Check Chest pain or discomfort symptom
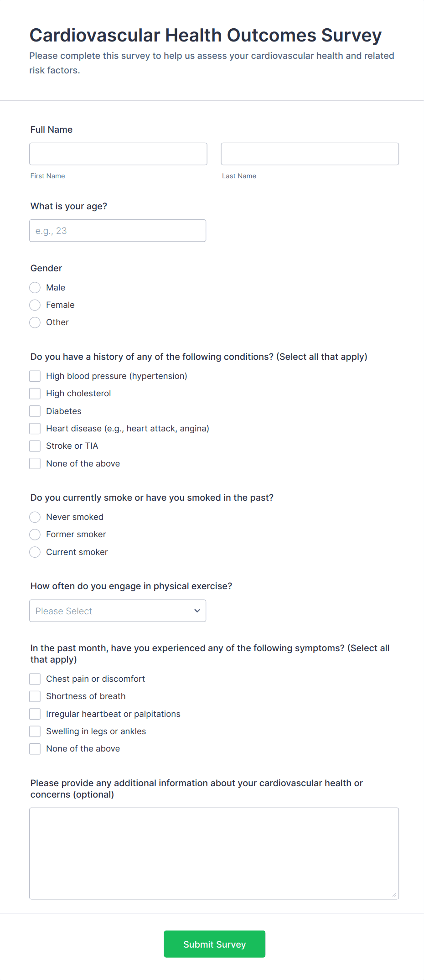 [35, 679]
